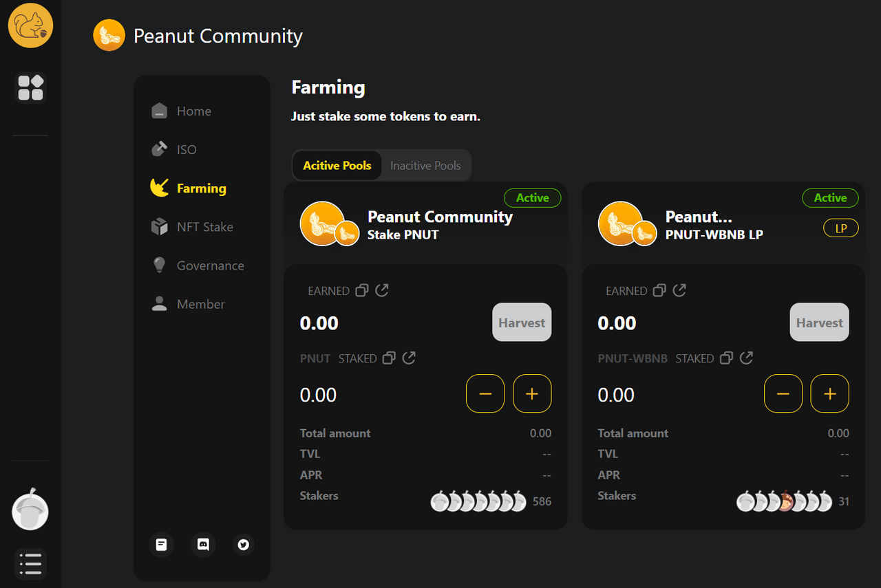Open the Twitter icon link
The height and width of the screenshot is (588, 881).
(x=243, y=545)
